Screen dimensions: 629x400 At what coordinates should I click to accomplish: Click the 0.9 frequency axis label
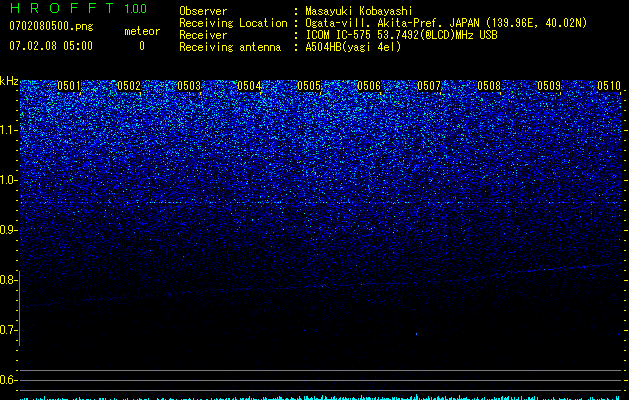[x=8, y=230]
